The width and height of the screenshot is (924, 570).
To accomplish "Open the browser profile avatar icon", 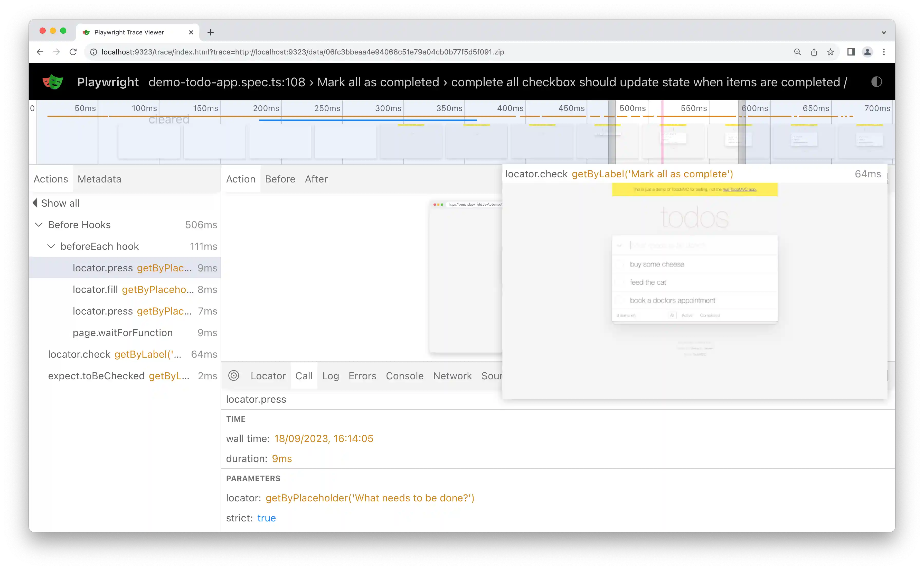I will (868, 52).
